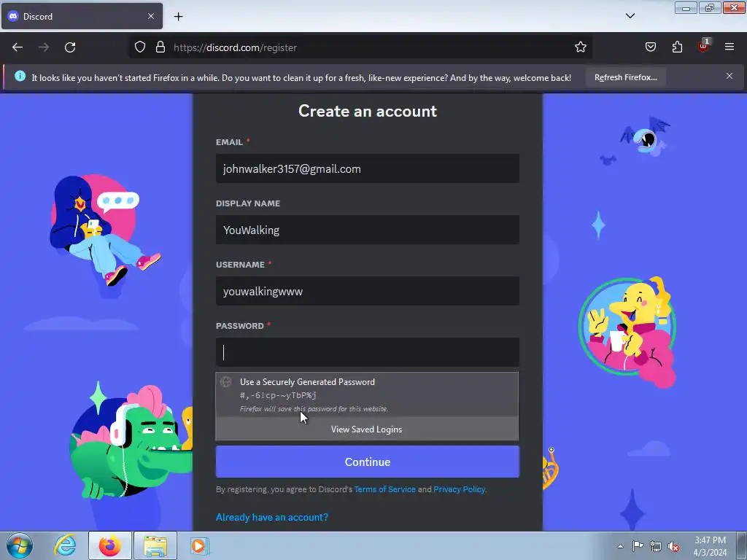Click the Firefox taskbar icon
This screenshot has height=560, width=747.
pos(109,545)
